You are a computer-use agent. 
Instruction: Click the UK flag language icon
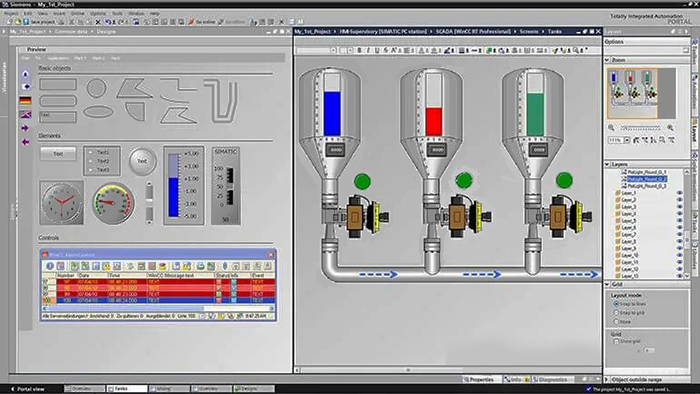25,114
